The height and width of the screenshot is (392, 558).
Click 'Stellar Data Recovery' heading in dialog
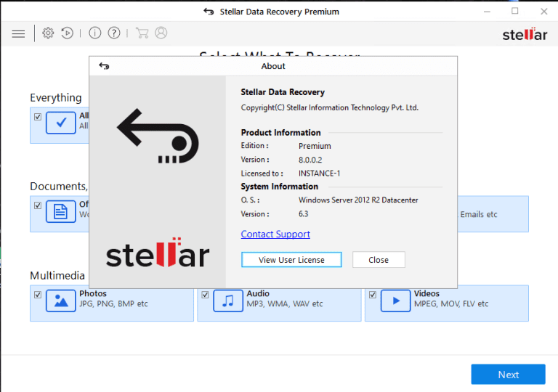[x=283, y=92]
